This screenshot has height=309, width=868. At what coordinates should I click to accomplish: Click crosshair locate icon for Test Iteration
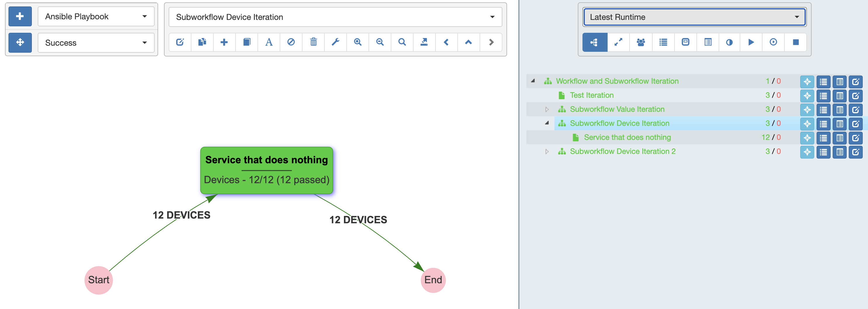click(807, 95)
